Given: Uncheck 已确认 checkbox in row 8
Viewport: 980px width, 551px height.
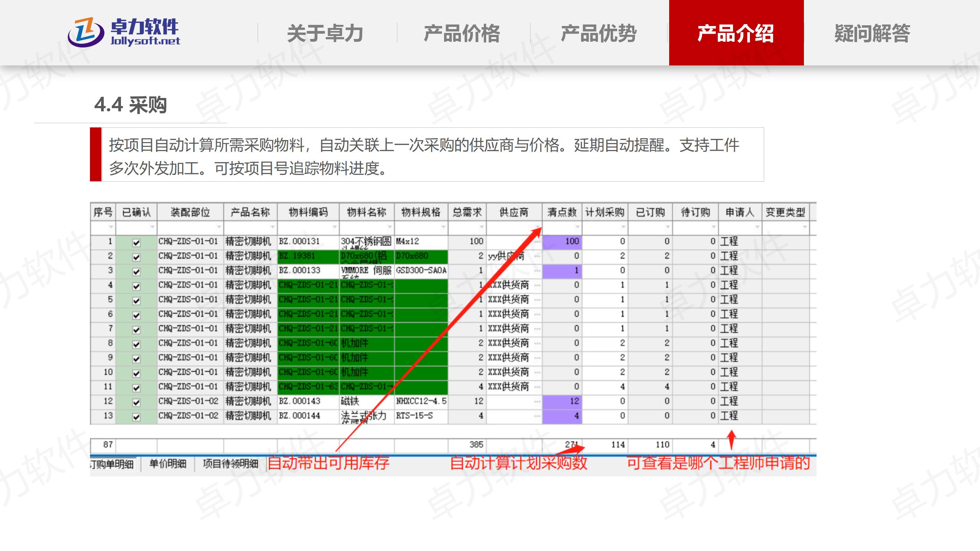Looking at the screenshot, I should (136, 344).
